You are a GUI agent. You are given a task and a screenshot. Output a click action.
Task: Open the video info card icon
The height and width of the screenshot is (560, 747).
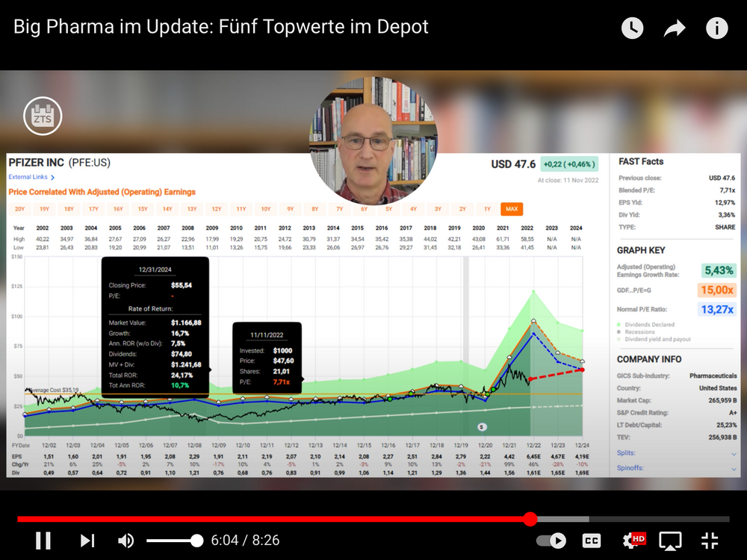716,28
